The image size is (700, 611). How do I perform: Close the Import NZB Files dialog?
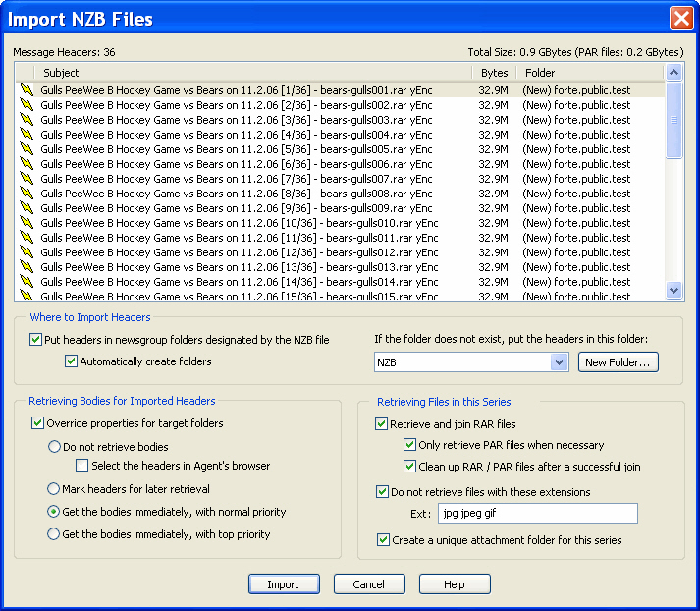(681, 18)
